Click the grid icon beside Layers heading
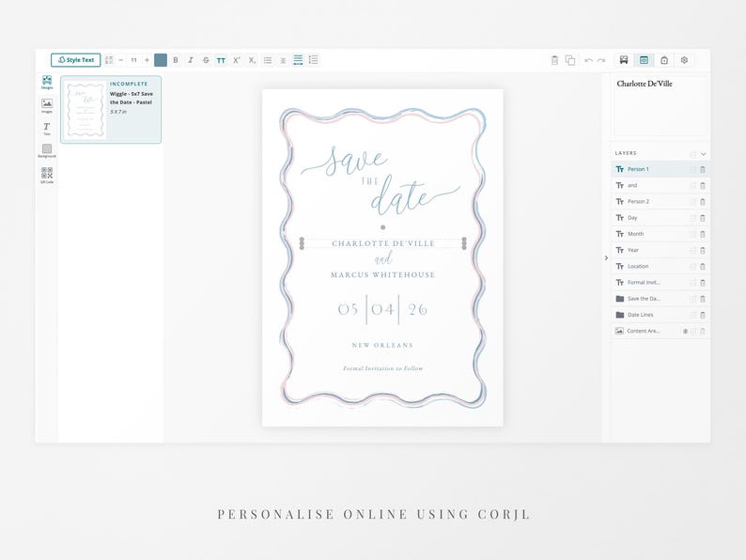This screenshot has width=746, height=560. click(692, 154)
